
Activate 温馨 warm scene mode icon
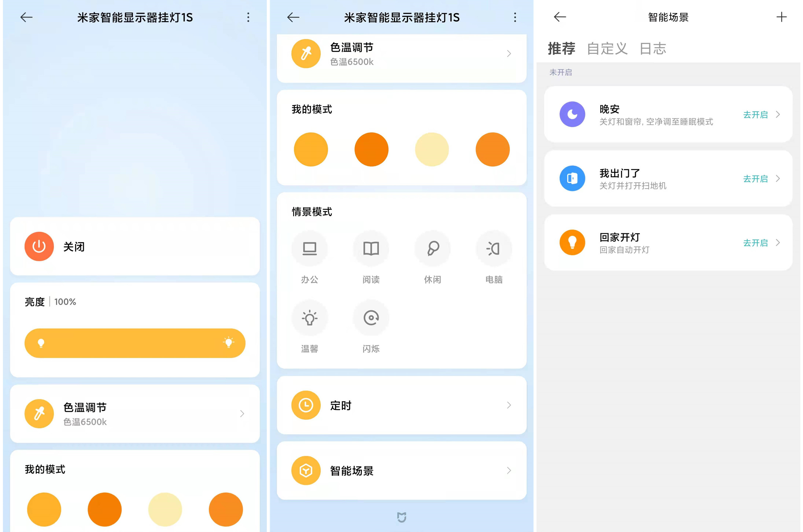310,318
